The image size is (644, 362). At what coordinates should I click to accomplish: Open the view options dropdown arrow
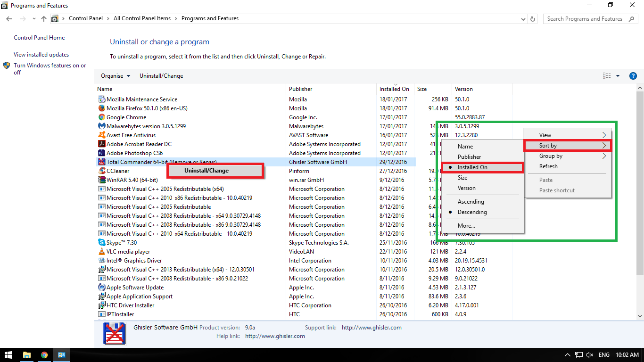[x=618, y=76]
